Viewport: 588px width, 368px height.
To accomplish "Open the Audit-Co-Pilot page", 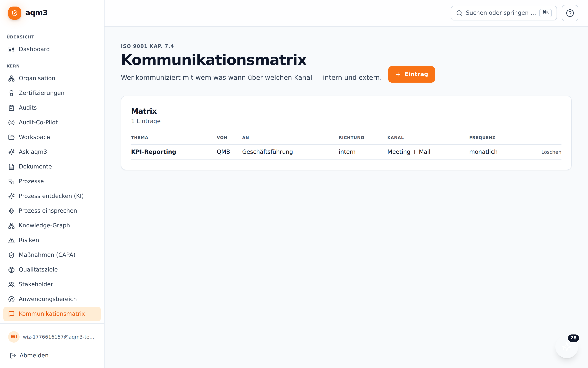I will (x=52, y=123).
